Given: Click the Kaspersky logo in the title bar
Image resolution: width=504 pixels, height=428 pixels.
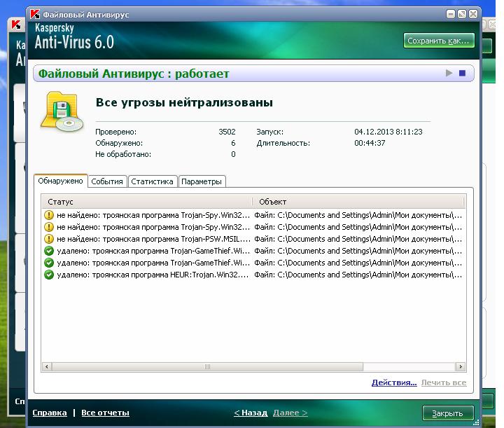Looking at the screenshot, I should [x=35, y=15].
